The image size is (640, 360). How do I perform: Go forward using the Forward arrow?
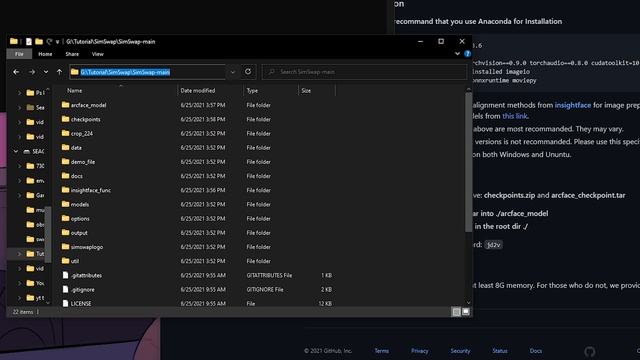point(32,72)
